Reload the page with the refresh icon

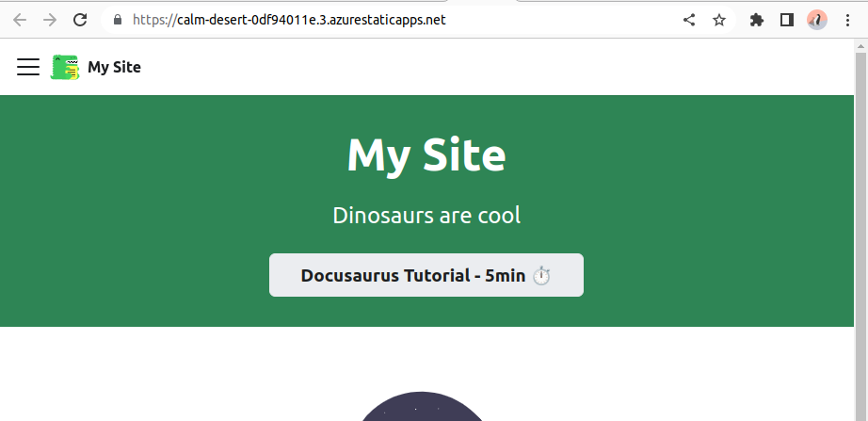pos(80,21)
